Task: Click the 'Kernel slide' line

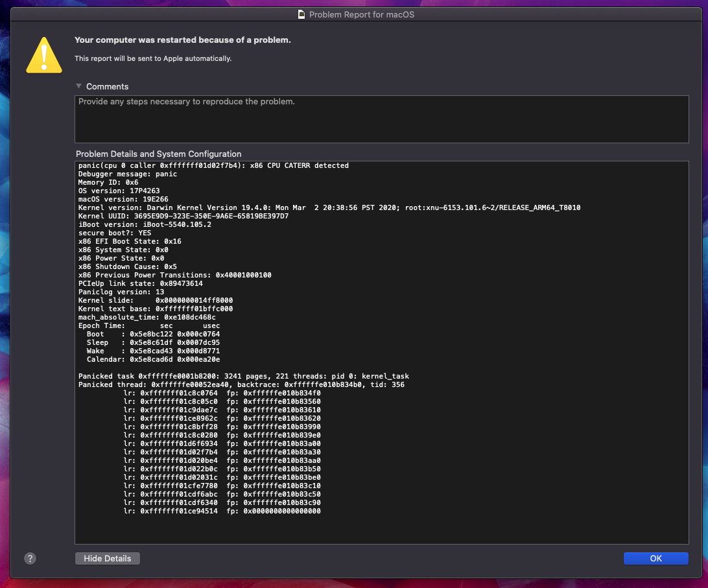Action: (156, 300)
